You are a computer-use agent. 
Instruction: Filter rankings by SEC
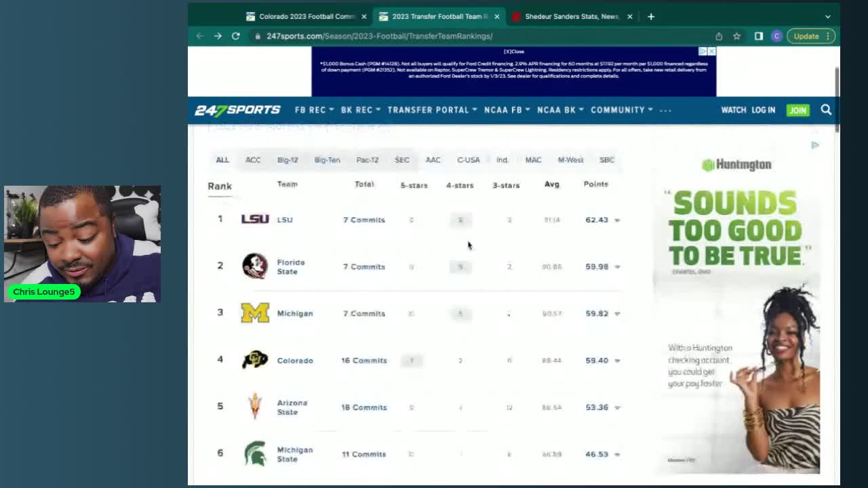pyautogui.click(x=402, y=160)
